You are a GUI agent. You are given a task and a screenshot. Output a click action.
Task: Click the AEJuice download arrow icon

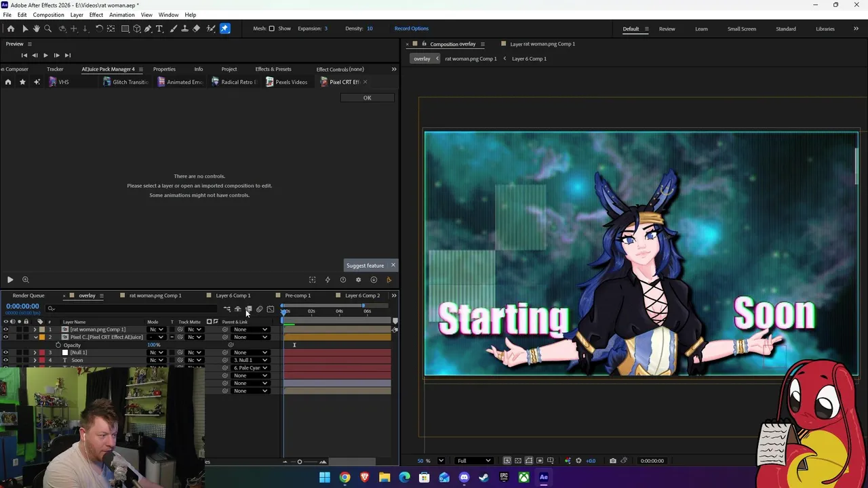pos(374,279)
